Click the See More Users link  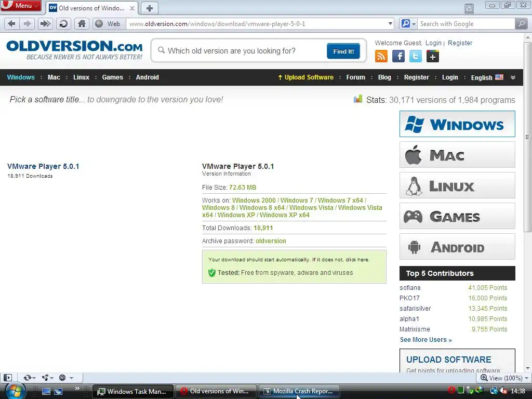point(425,340)
